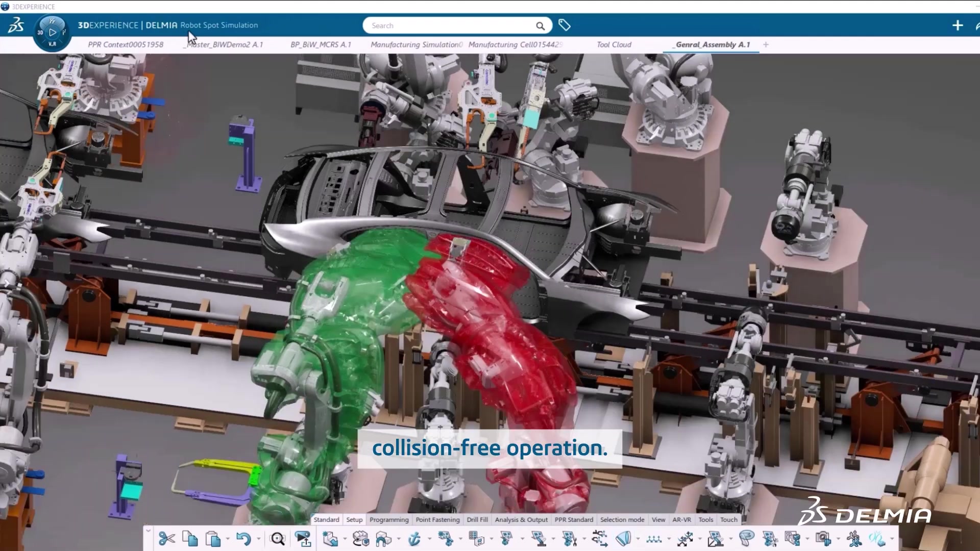
Task: Click the Paste clipboard icon
Action: click(x=213, y=539)
